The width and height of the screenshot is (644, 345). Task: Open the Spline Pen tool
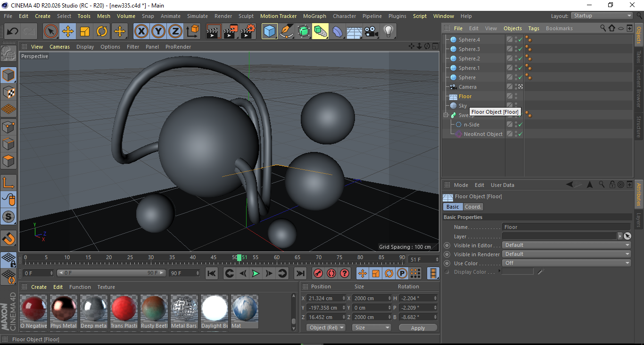point(286,32)
